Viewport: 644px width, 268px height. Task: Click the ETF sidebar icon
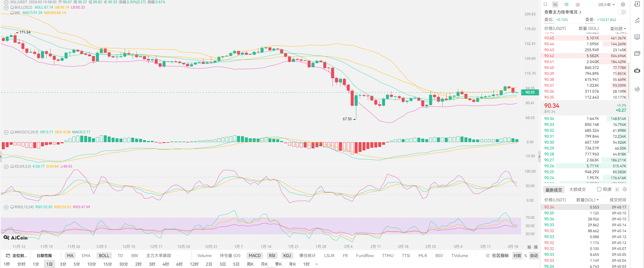click(x=637, y=54)
